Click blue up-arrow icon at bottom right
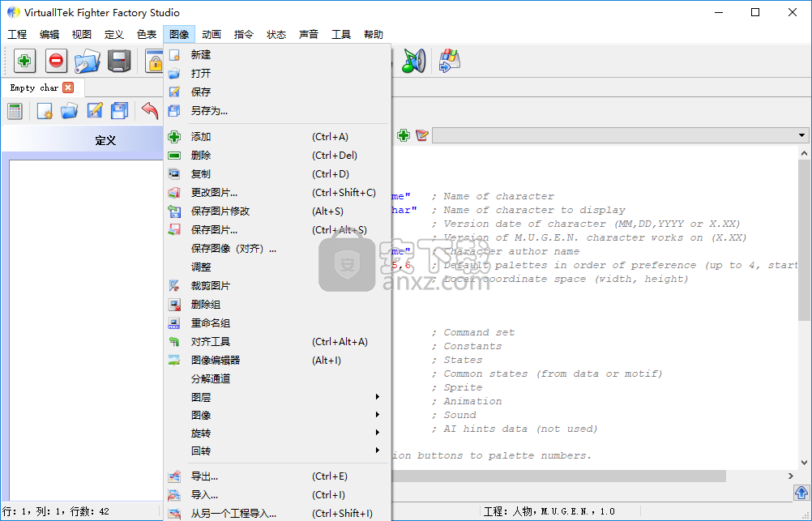 (801, 493)
